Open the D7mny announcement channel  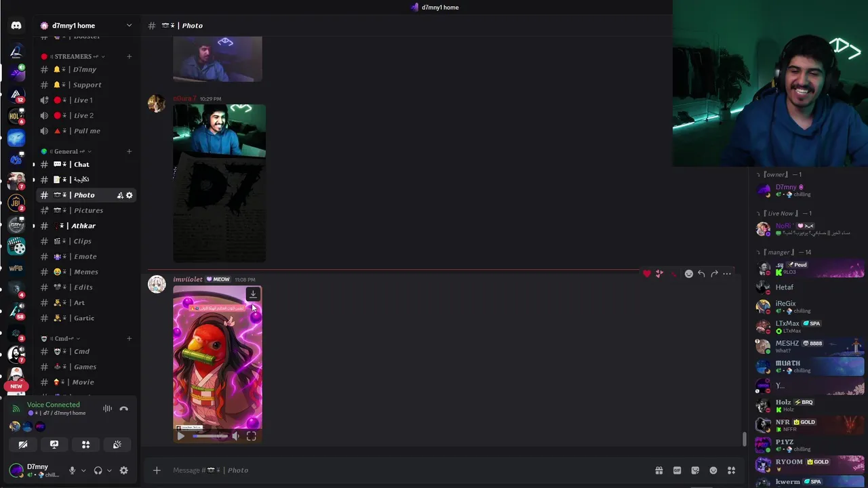pyautogui.click(x=86, y=69)
